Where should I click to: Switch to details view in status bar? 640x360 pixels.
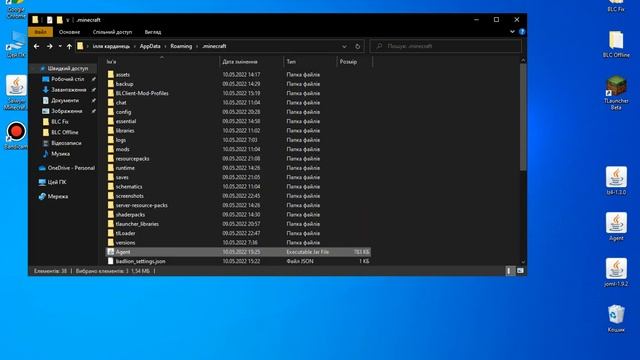click(510, 271)
